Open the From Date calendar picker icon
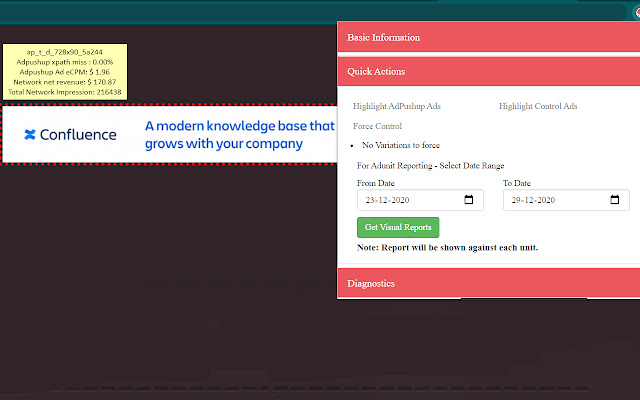The height and width of the screenshot is (400, 640). [469, 200]
